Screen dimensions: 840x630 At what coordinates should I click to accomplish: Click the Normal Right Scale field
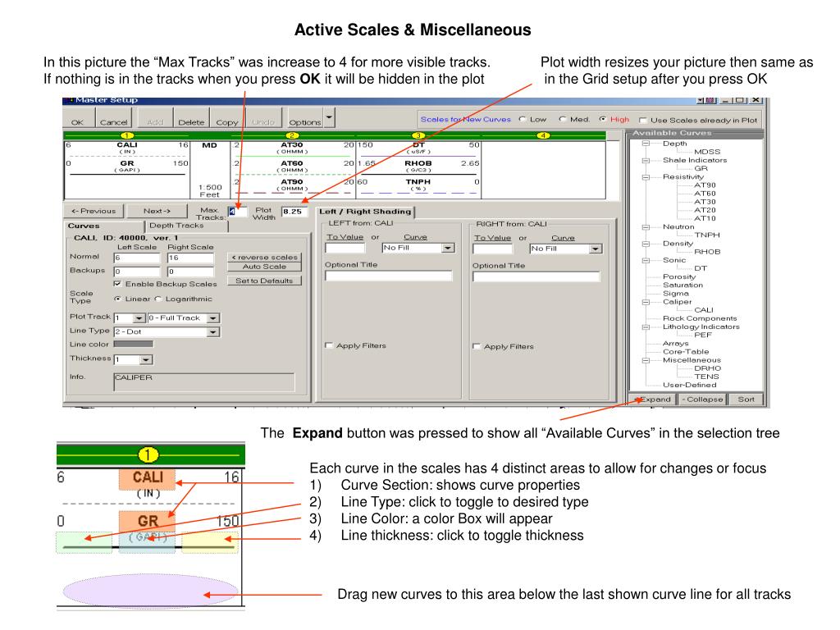click(x=190, y=258)
